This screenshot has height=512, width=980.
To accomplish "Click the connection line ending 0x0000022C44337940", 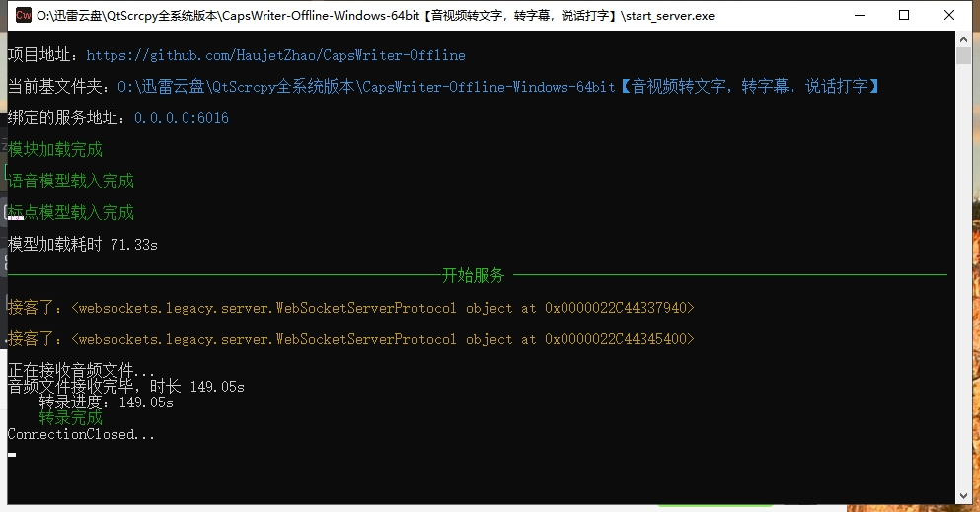I will pos(350,307).
